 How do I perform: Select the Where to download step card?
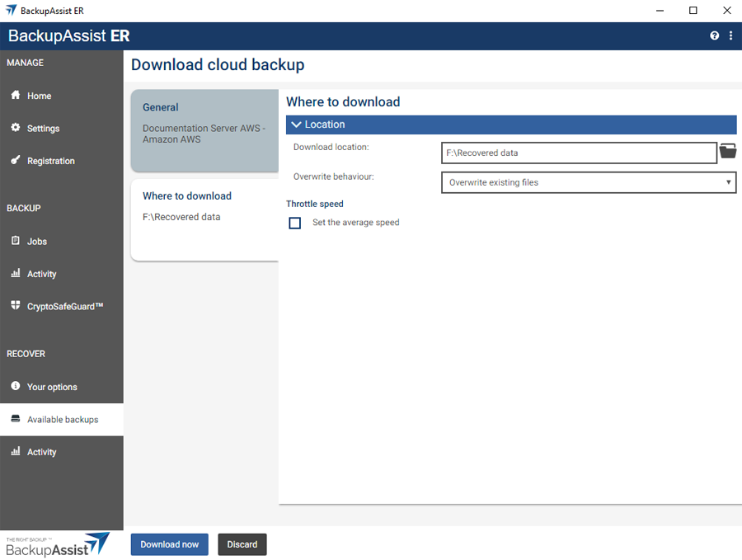[204, 219]
